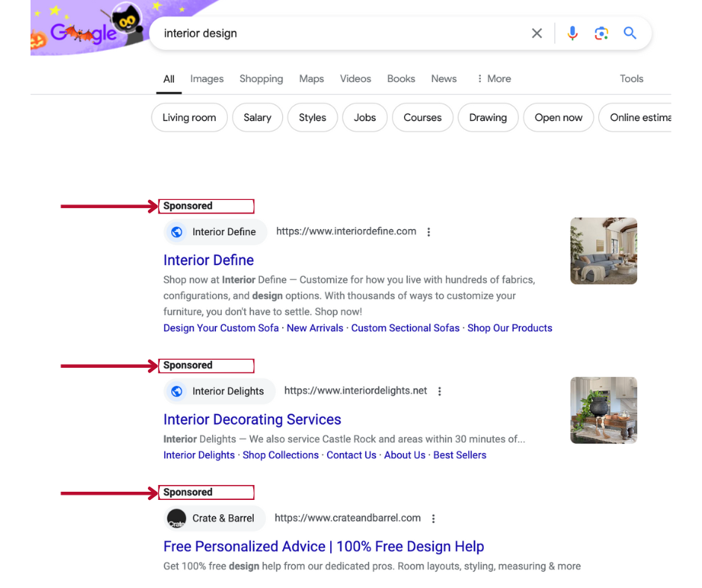Follow the Interior Delights sitelink
This screenshot has width=702, height=588.
[199, 455]
